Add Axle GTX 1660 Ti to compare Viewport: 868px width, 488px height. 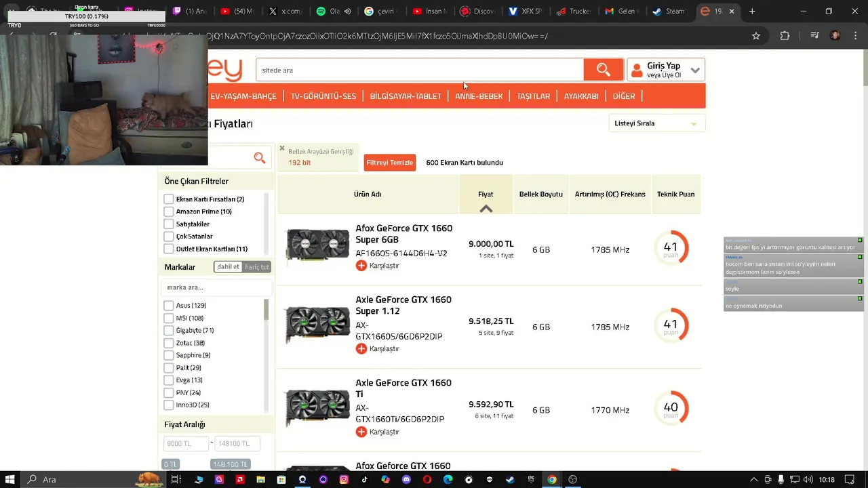pos(361,432)
